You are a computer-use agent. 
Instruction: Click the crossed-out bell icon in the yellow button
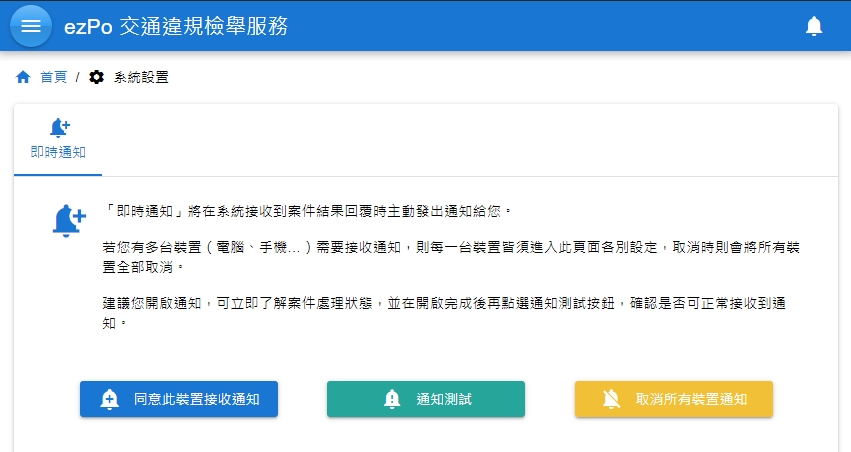click(611, 399)
